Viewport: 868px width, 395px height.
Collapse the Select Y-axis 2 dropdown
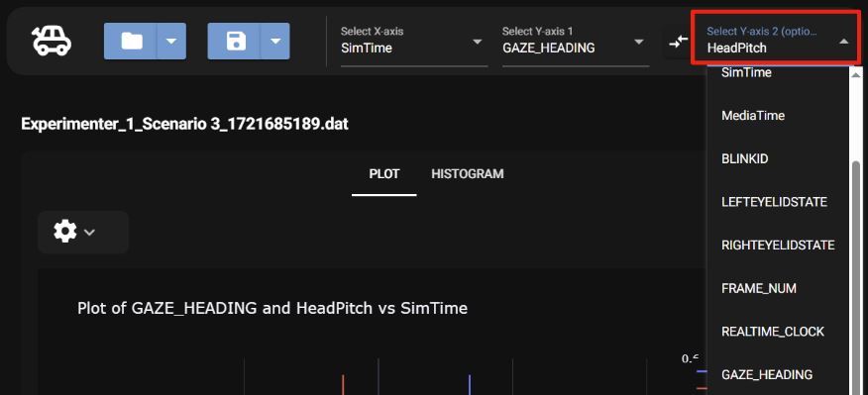pyautogui.click(x=776, y=41)
